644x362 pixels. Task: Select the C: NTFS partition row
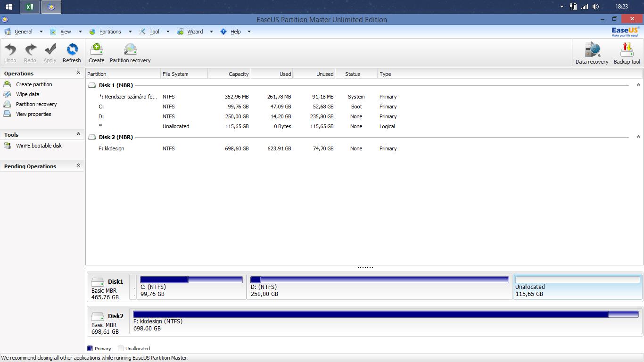tap(364, 107)
